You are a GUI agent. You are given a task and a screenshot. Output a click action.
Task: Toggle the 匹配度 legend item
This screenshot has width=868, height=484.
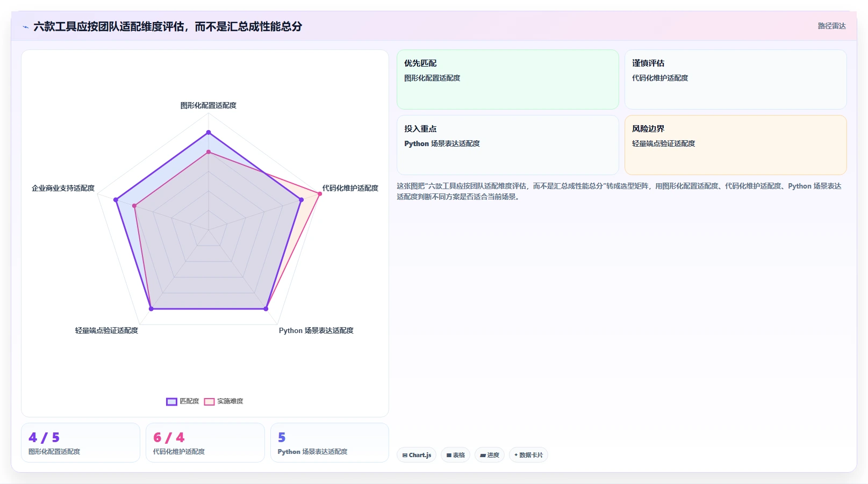coord(183,401)
